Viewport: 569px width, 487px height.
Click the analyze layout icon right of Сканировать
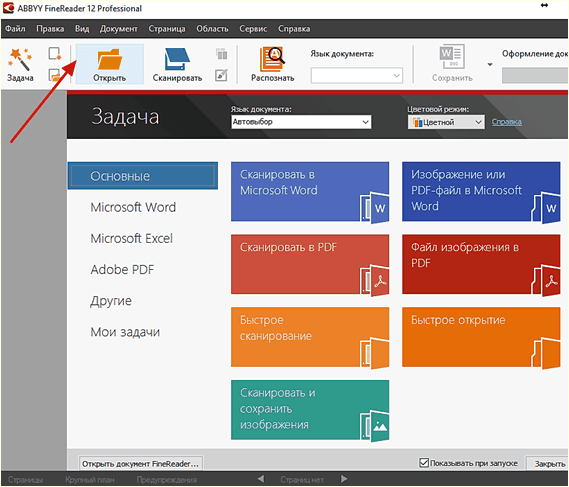(x=221, y=54)
